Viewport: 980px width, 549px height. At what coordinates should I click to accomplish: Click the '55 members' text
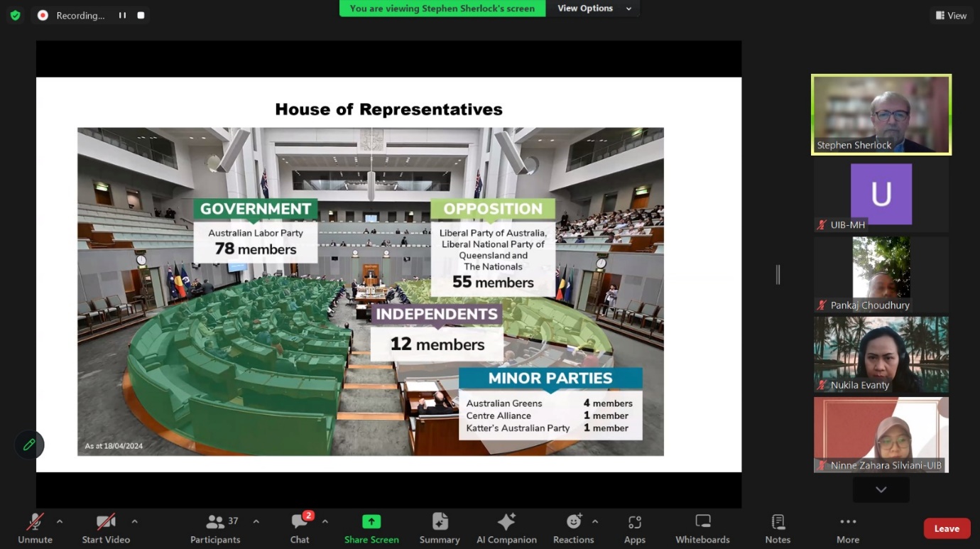pyautogui.click(x=493, y=283)
